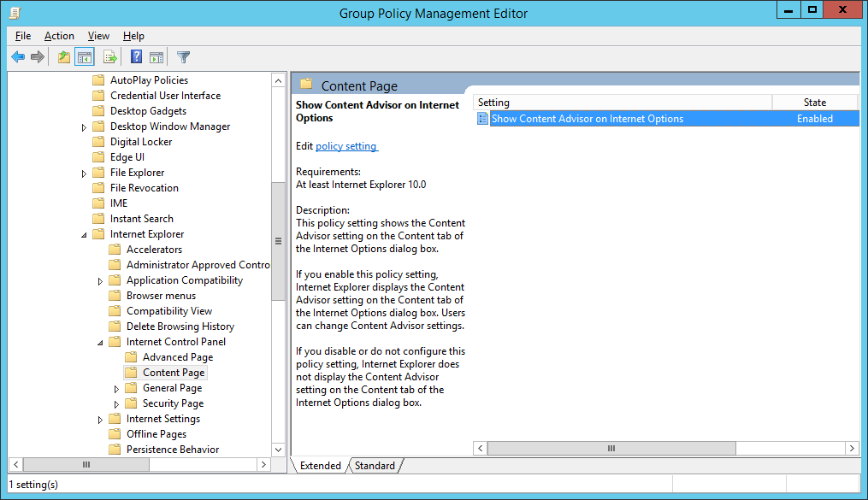Click the settings list scroll right arrow
The width and height of the screenshot is (868, 500).
tap(852, 448)
